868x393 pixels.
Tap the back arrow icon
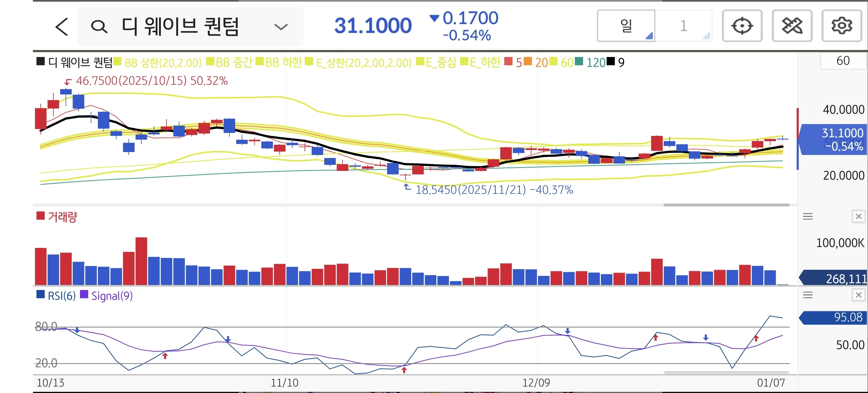pos(62,27)
